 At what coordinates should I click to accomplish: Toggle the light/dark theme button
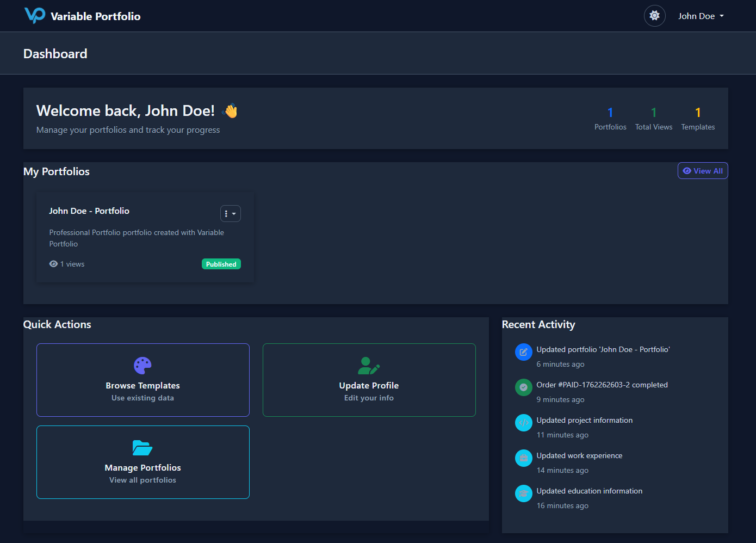click(654, 16)
